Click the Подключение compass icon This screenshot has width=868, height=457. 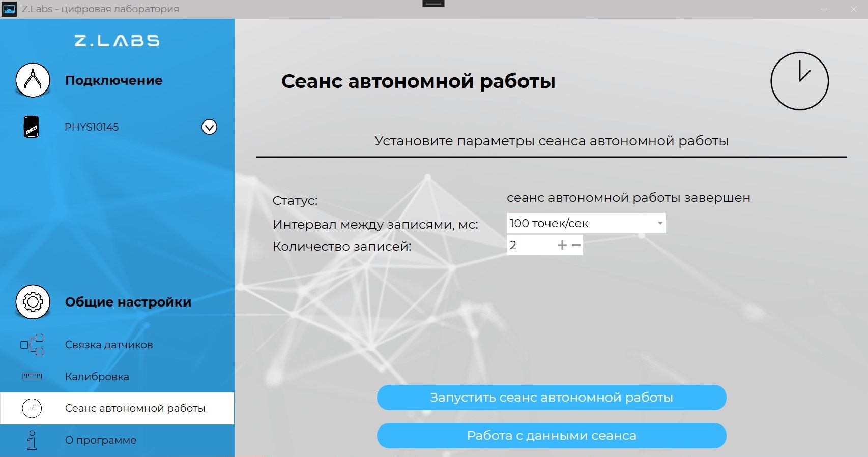point(33,80)
